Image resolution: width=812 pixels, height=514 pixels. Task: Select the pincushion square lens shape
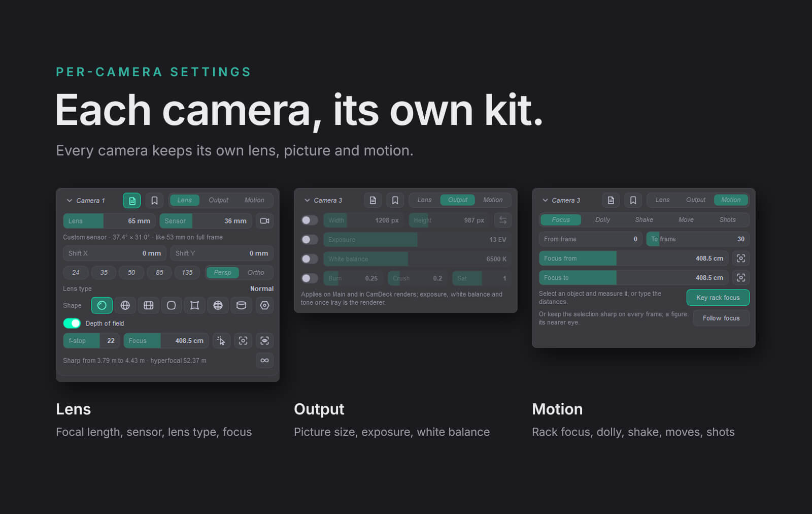click(194, 305)
